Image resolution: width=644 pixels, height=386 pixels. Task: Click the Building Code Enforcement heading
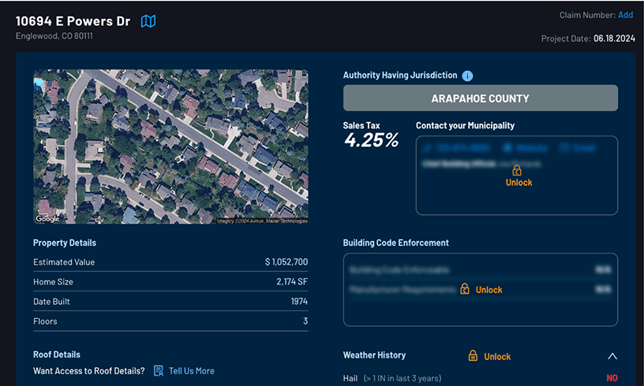click(x=396, y=243)
